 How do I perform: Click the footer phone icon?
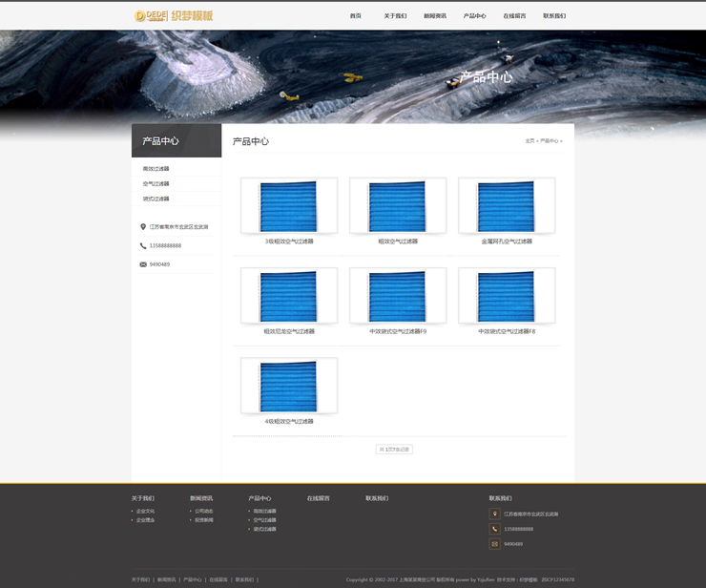pos(494,529)
